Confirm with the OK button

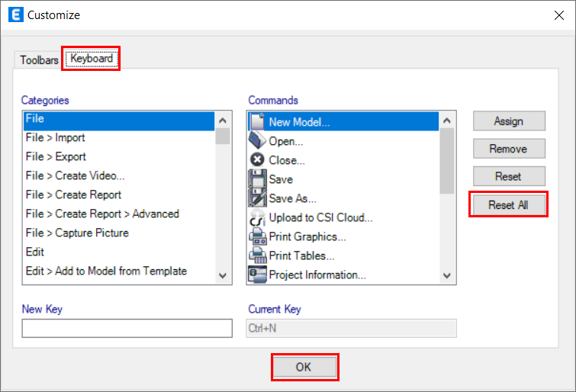pyautogui.click(x=304, y=368)
